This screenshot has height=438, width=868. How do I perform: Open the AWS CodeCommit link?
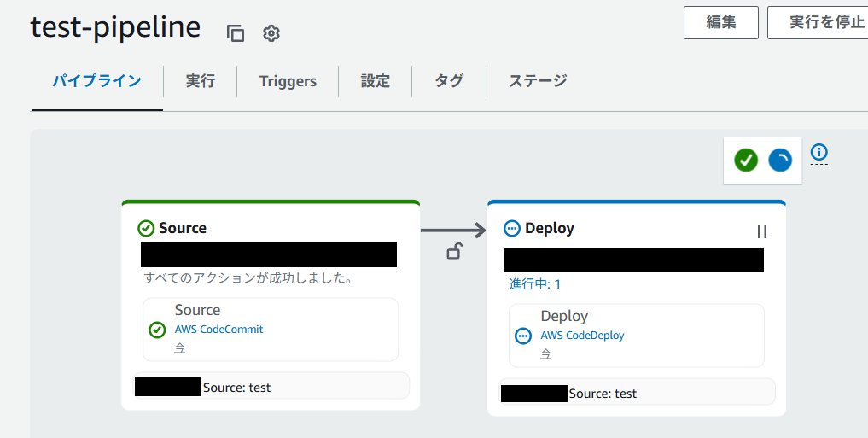coord(218,329)
